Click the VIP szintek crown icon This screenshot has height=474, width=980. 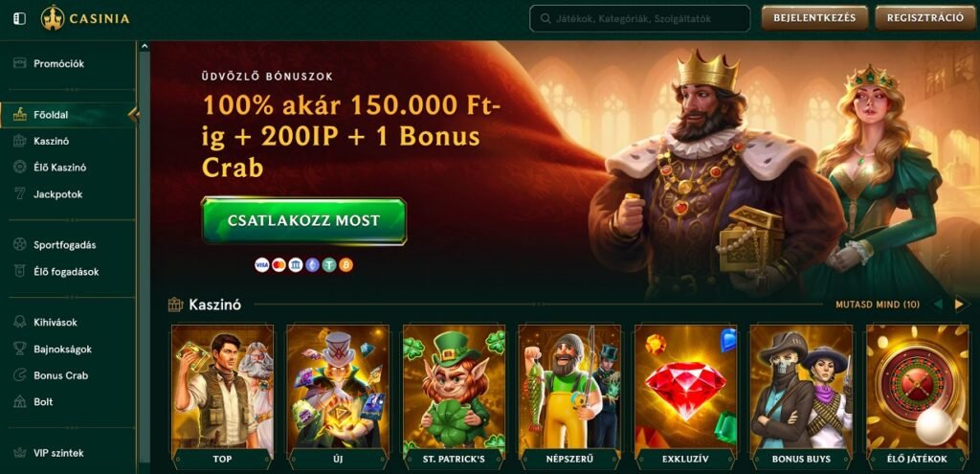coord(20,453)
